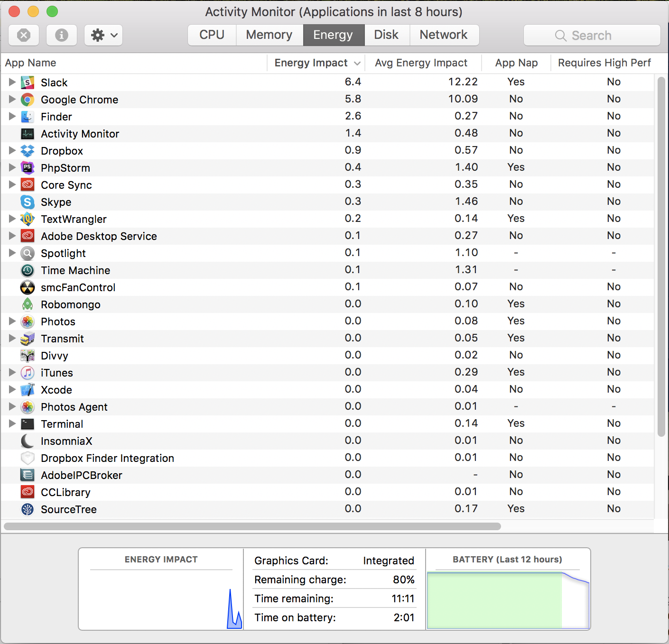
Task: Click Google Chrome's 5.8 energy impact value
Action: pos(353,99)
